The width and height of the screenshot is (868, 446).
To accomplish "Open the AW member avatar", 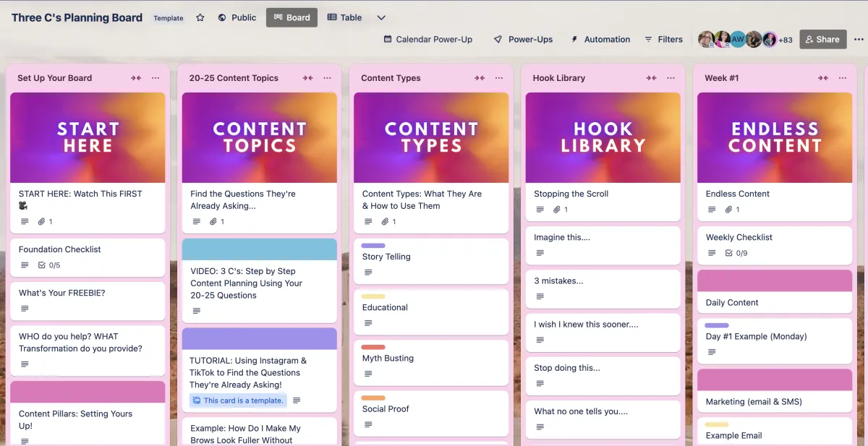I will click(x=738, y=40).
